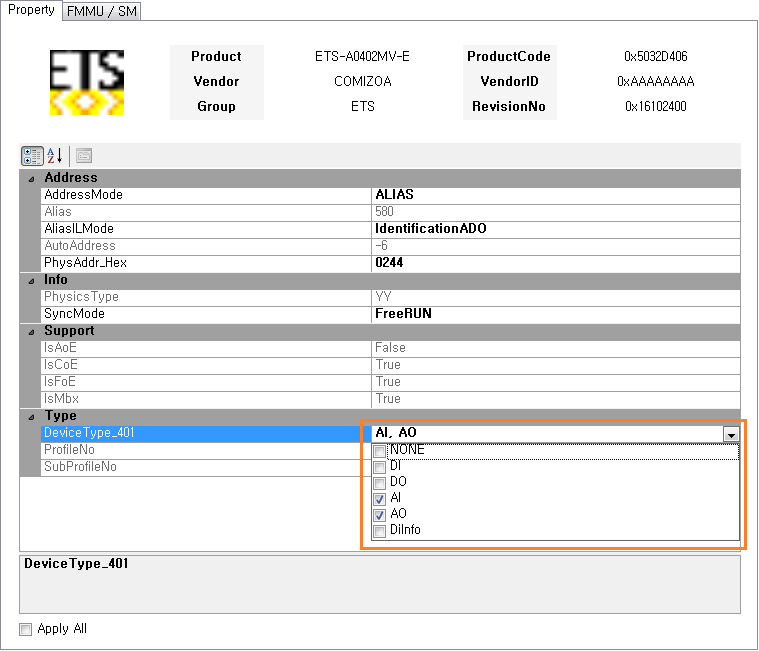Click the Categorized view toolbar icon

[x=32, y=156]
